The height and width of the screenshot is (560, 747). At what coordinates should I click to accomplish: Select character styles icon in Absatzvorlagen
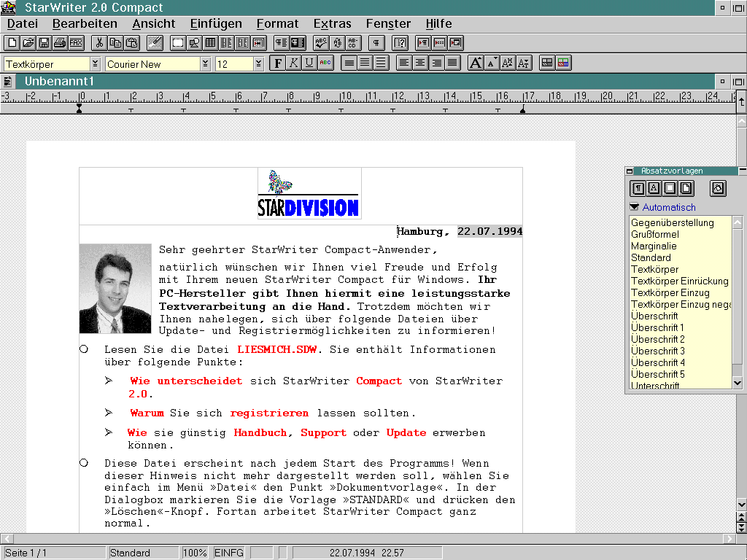click(x=654, y=189)
